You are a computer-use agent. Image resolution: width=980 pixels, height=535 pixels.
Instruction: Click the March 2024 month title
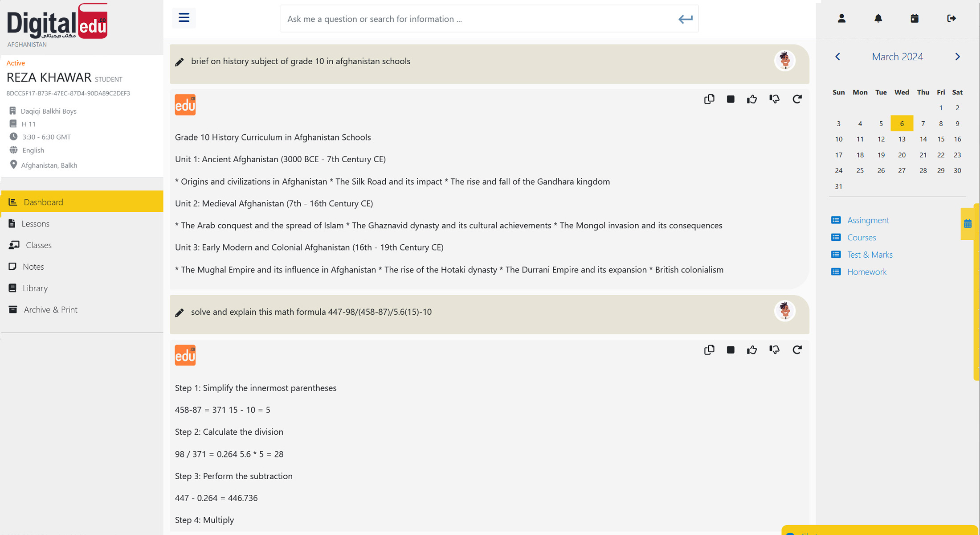click(897, 57)
